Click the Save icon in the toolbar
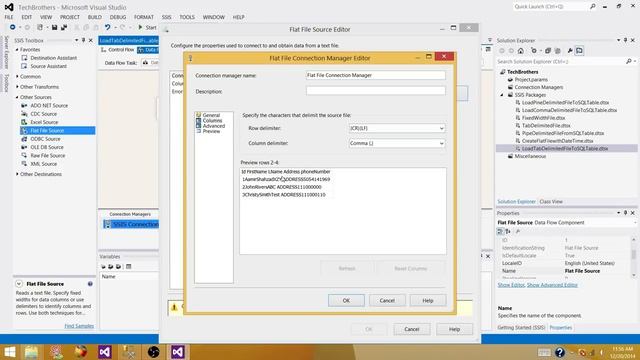Screen dimensions: 640x360 pos(54,27)
